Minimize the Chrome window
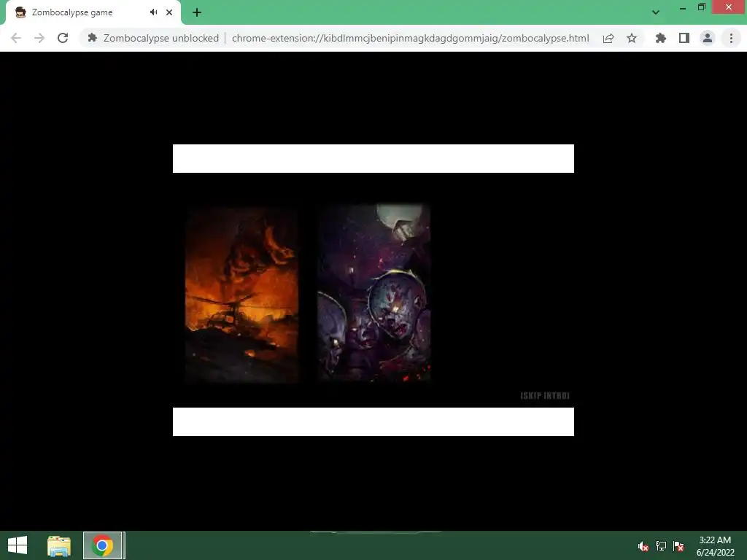 tap(683, 7)
